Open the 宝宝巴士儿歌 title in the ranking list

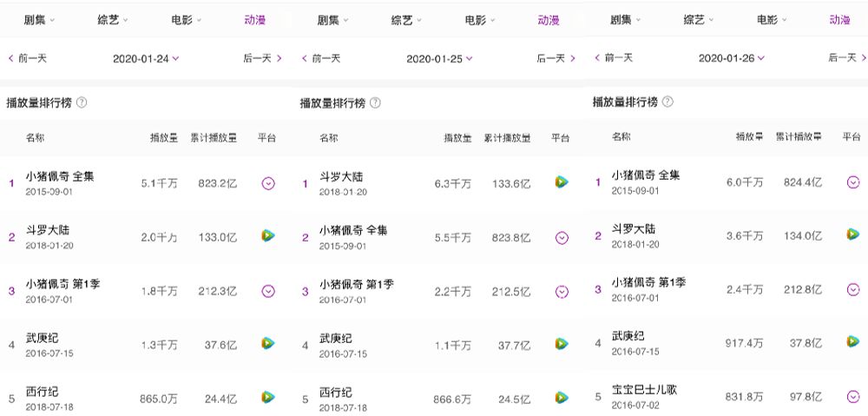click(643, 390)
